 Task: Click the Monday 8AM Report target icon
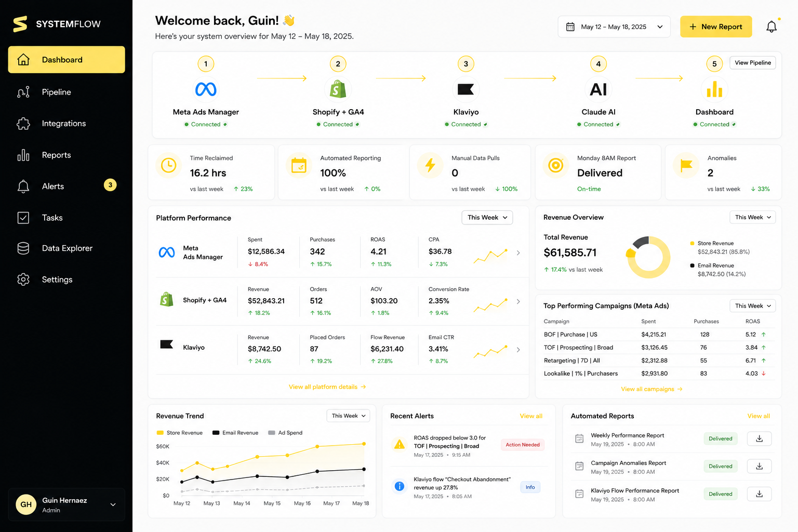(x=556, y=166)
